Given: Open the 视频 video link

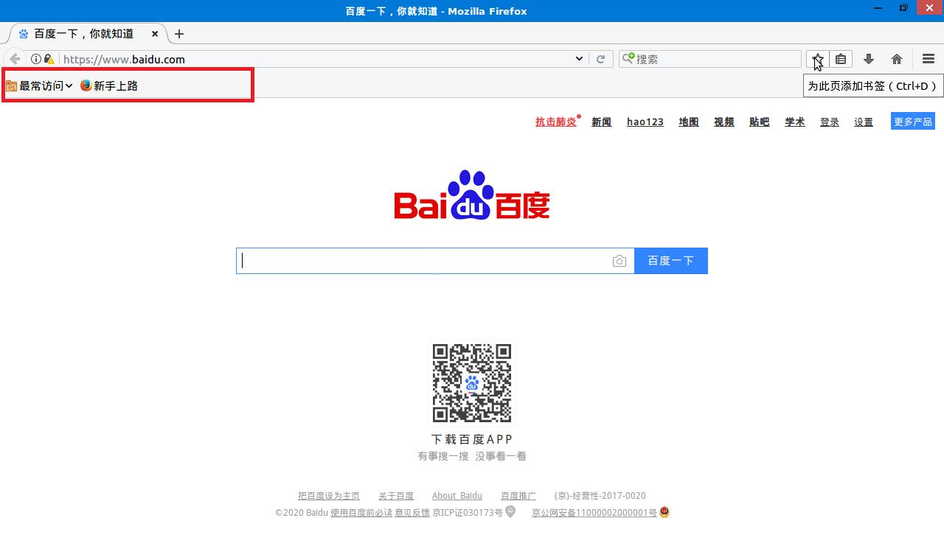Looking at the screenshot, I should coord(724,122).
